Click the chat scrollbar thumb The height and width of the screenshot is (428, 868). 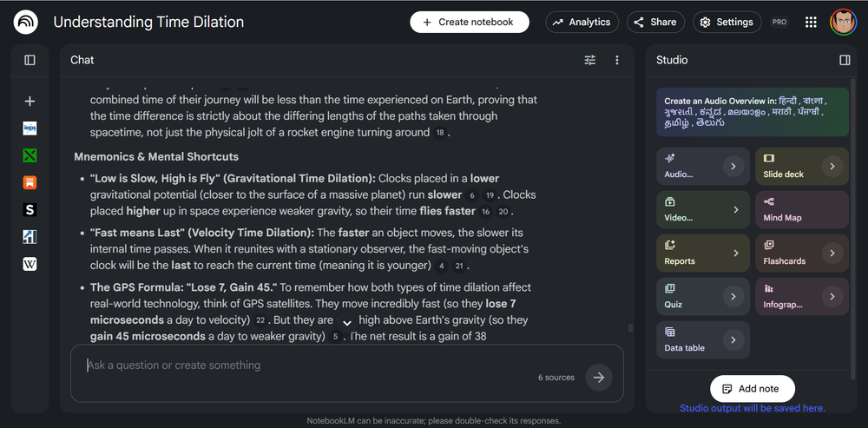pos(630,328)
